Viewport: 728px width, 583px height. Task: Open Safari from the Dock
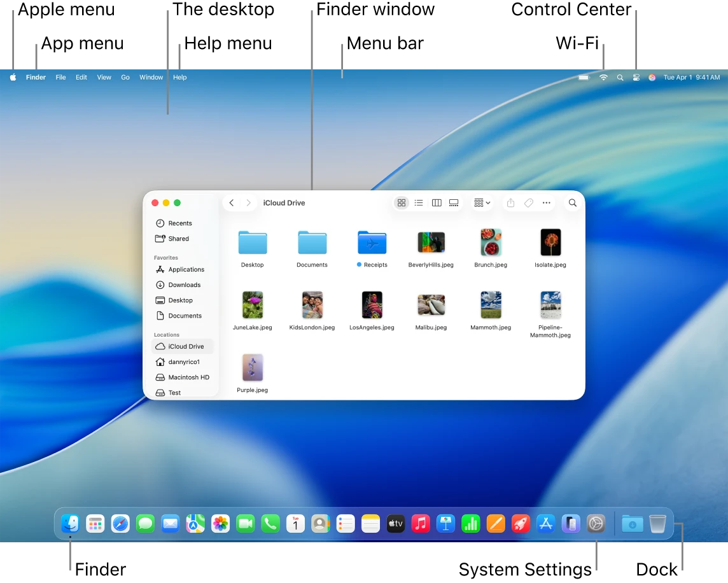tap(120, 523)
